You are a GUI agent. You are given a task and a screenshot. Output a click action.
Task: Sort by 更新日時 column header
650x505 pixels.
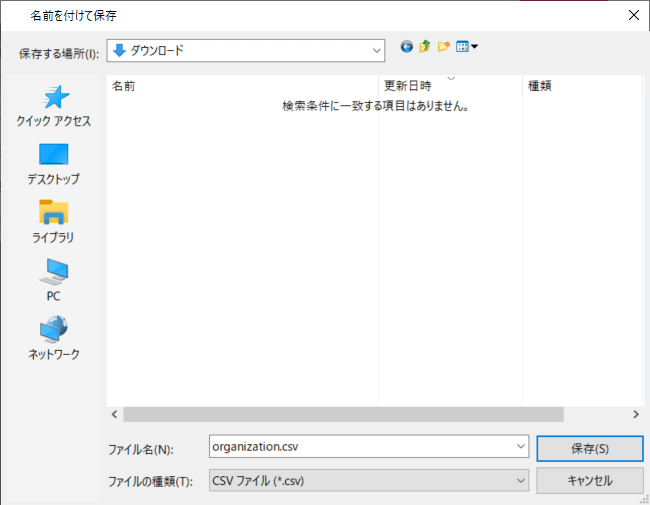(x=450, y=86)
